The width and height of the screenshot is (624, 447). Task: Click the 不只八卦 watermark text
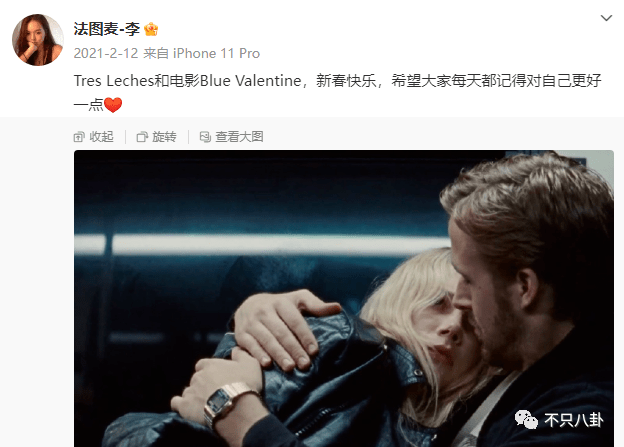click(573, 420)
